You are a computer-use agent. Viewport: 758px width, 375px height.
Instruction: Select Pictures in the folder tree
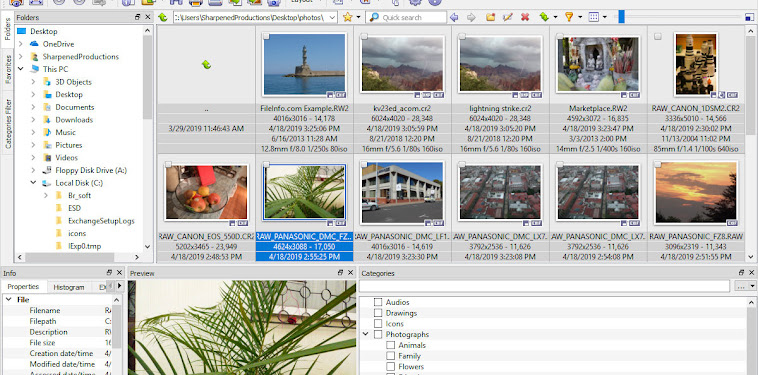click(69, 145)
